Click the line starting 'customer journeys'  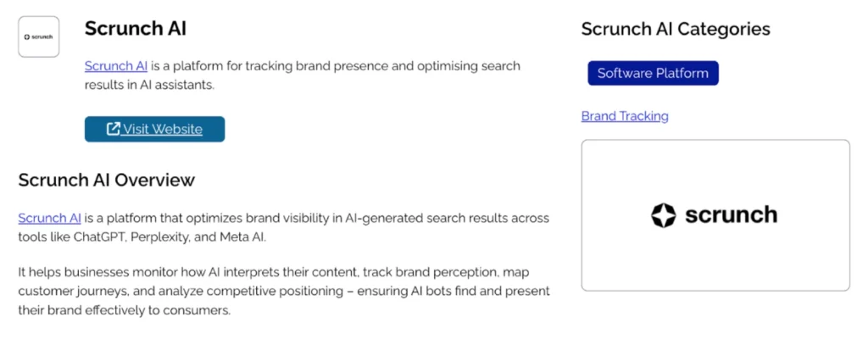point(284,292)
